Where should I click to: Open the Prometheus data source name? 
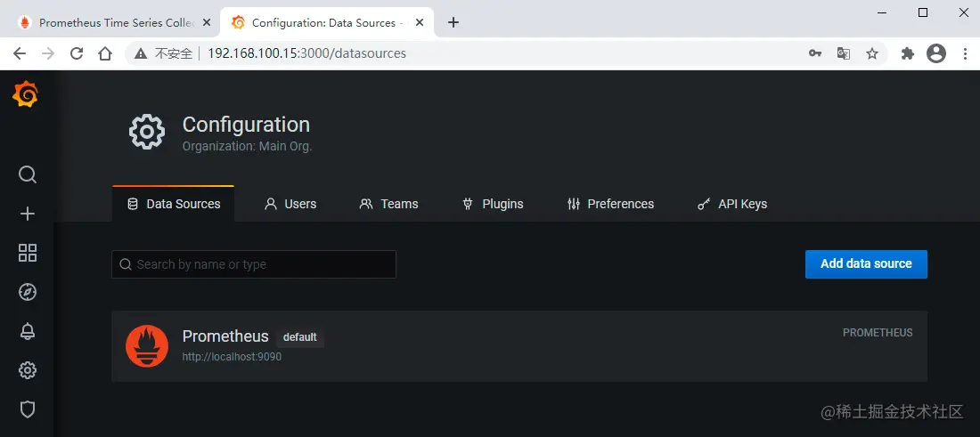tap(225, 336)
